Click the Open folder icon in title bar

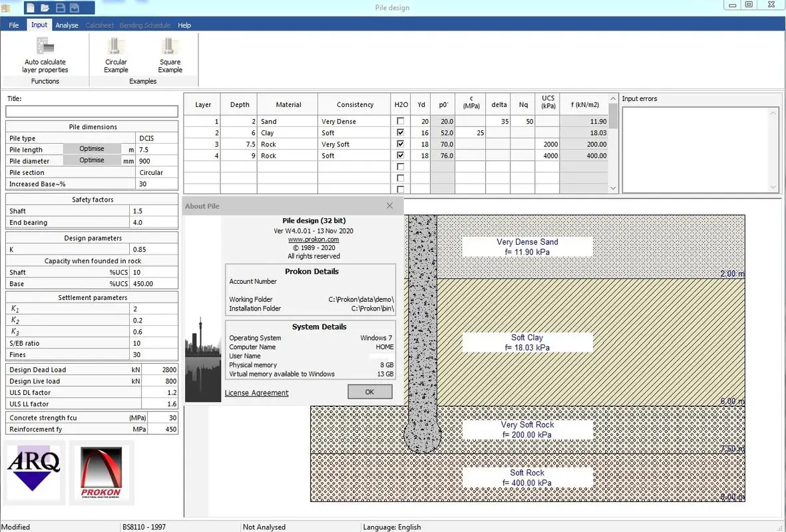tap(45, 7)
